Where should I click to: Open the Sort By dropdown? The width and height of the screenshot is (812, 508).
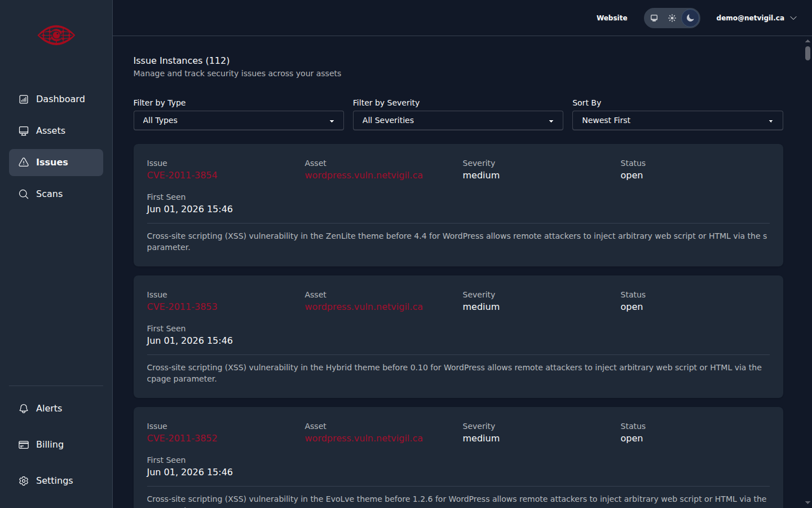tap(677, 120)
